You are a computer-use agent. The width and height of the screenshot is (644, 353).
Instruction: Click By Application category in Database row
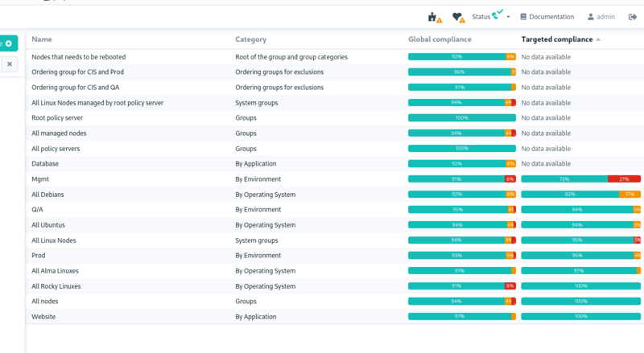tap(255, 163)
